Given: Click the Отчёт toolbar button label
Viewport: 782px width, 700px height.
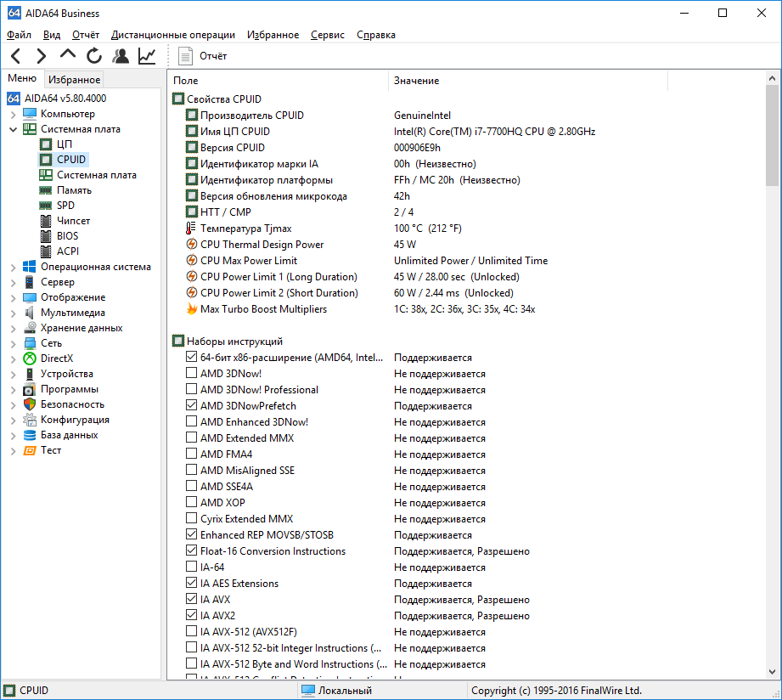Looking at the screenshot, I should [x=213, y=56].
